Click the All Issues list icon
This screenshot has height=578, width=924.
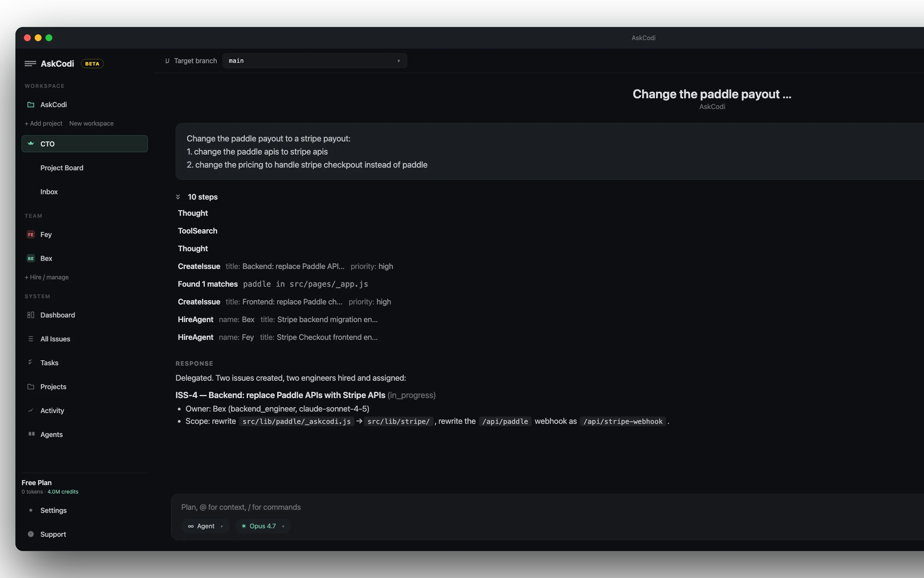(31, 339)
